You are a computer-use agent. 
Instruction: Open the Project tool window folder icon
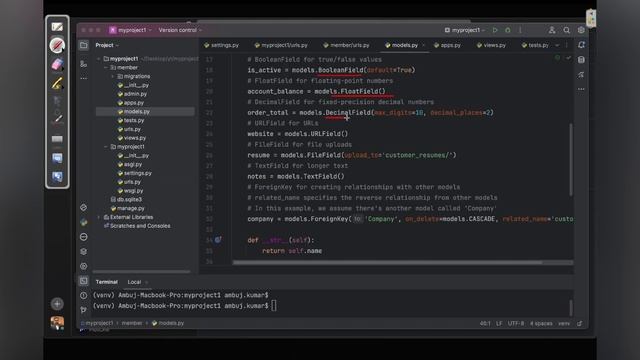84,45
